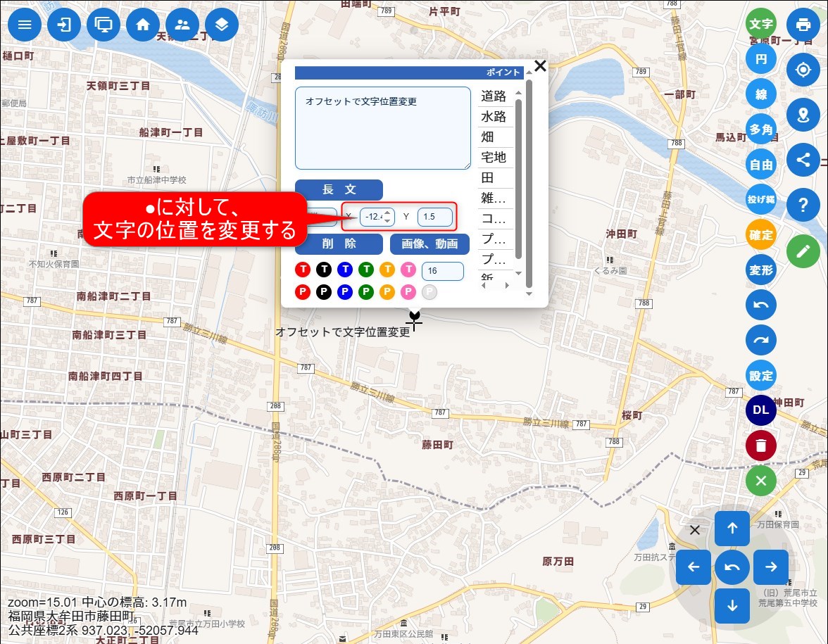
Task: Click the printer icon
Action: coord(803,25)
